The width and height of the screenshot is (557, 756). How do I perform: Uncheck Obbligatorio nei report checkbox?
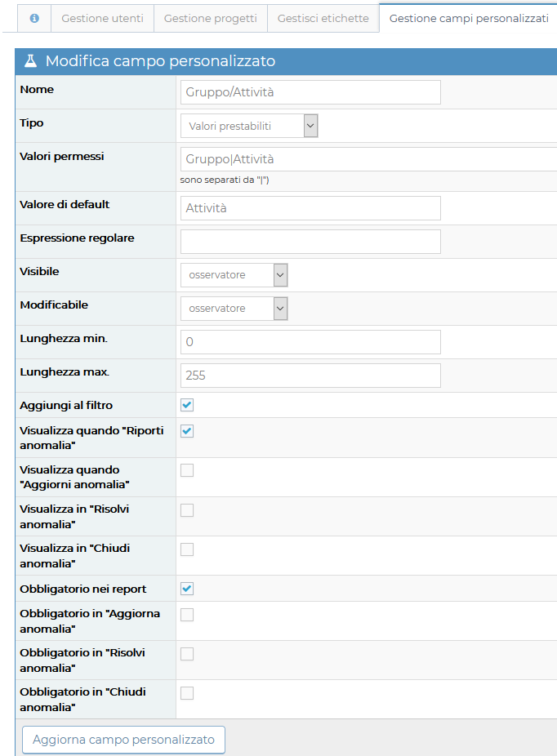tap(187, 589)
